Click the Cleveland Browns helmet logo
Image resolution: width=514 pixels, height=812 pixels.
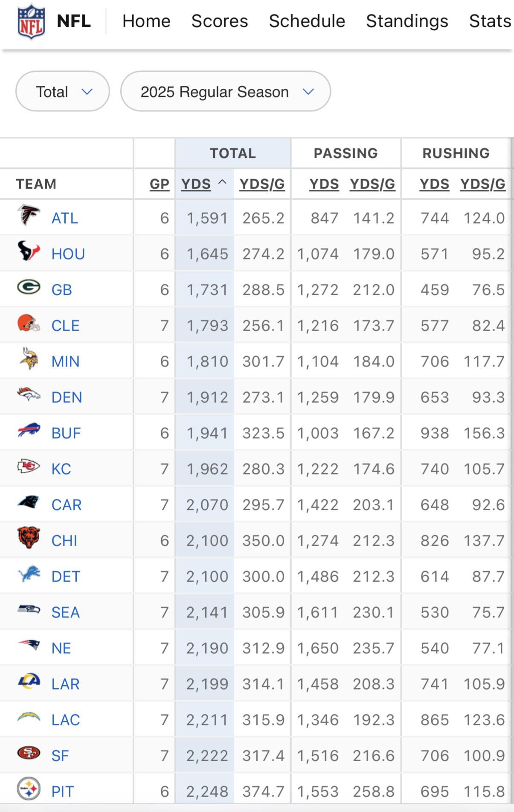pos(29,323)
